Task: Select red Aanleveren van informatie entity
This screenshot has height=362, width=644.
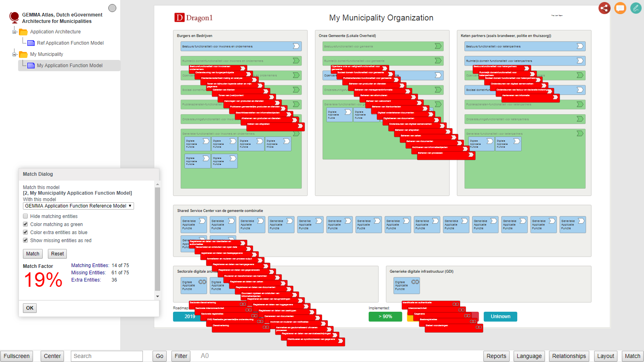Action: click(x=530, y=98)
